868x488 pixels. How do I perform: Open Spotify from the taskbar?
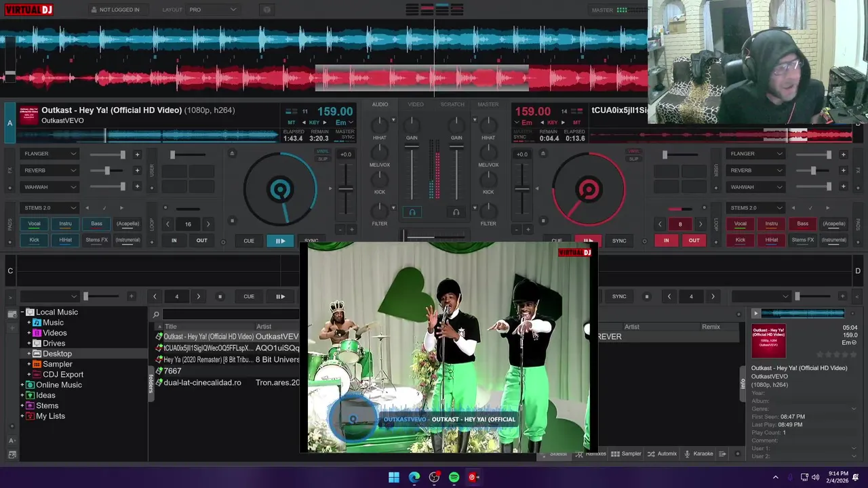(454, 477)
